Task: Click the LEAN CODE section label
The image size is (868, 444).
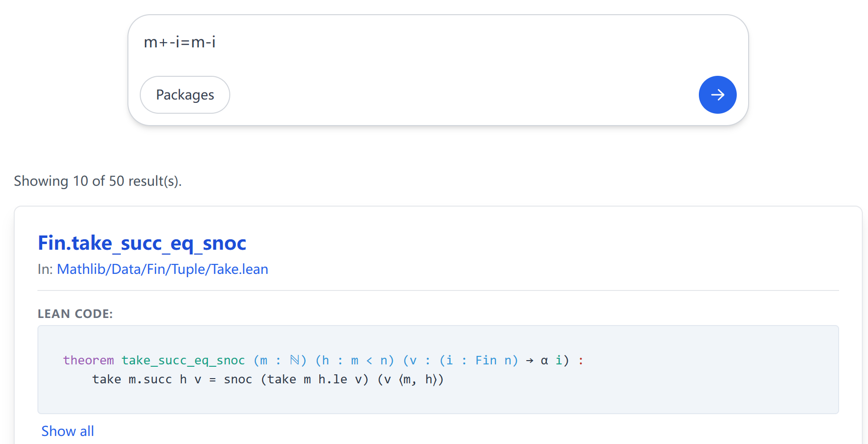Action: click(x=75, y=314)
